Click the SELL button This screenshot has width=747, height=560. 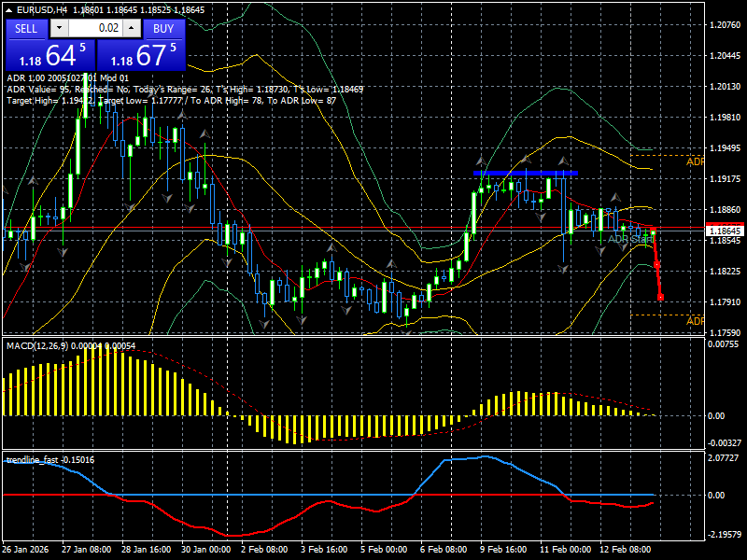(26, 29)
